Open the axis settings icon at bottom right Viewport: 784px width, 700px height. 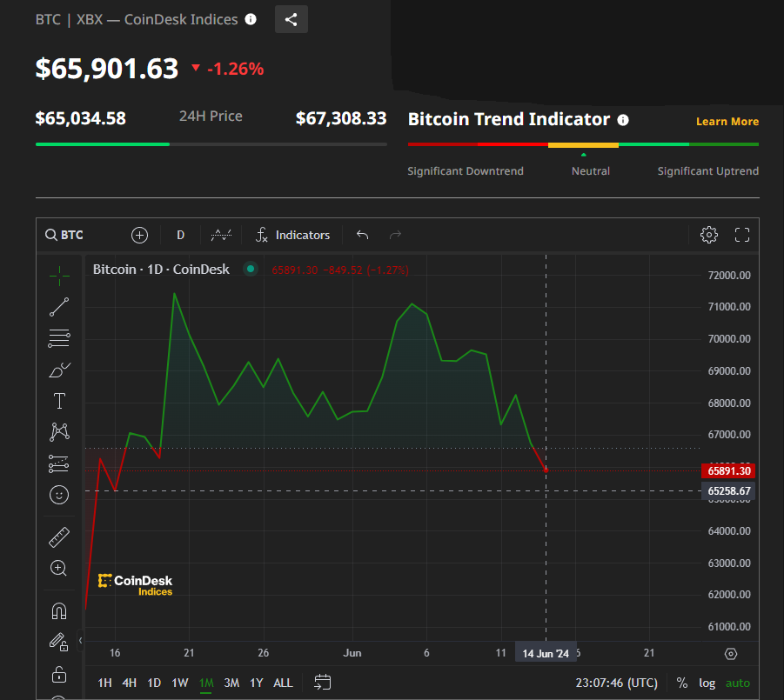point(731,654)
